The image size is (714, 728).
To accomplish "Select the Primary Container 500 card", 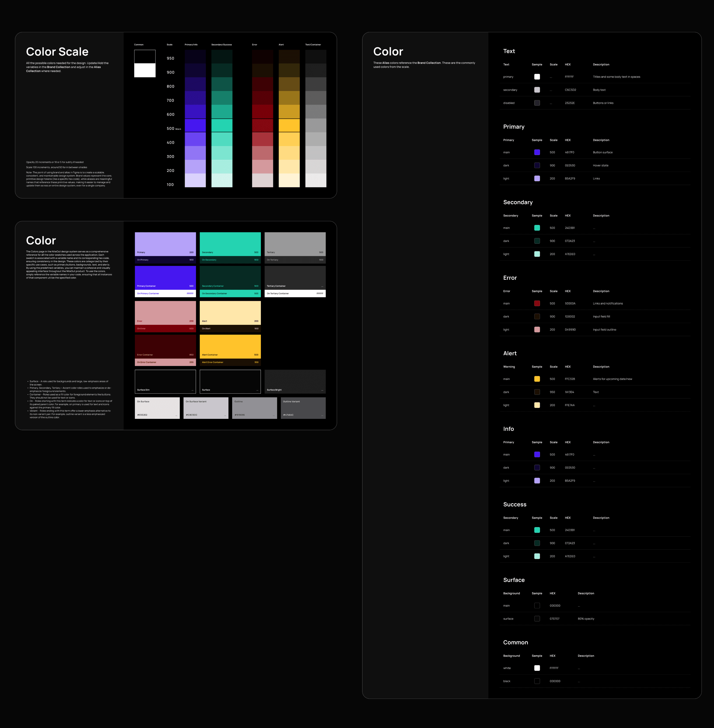I will click(165, 277).
